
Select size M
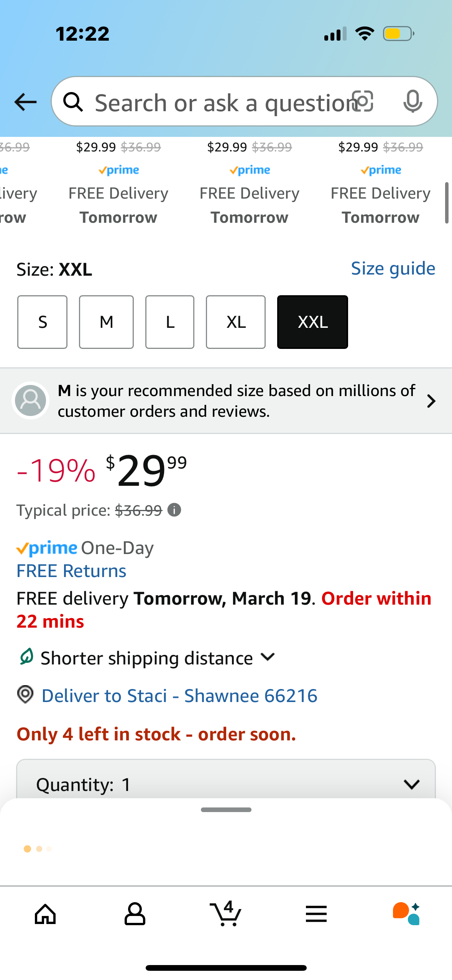click(106, 322)
